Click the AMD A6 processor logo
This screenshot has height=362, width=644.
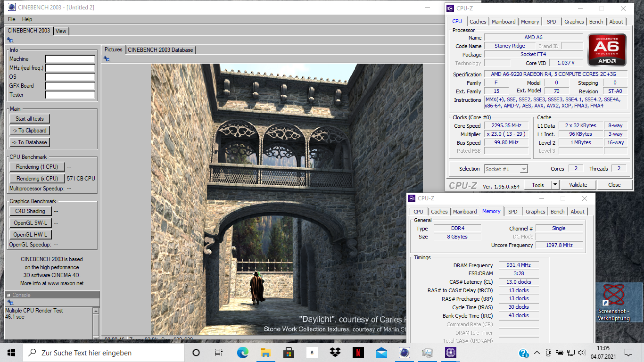coord(607,50)
